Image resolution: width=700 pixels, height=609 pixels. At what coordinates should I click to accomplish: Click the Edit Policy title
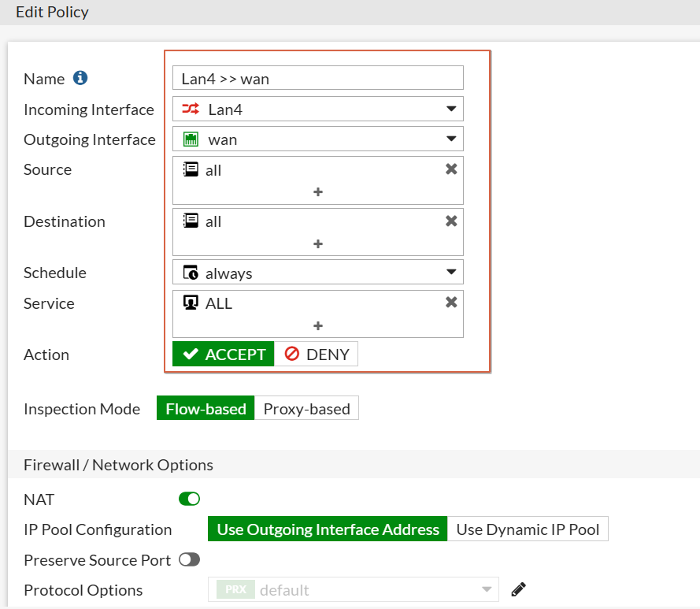point(52,12)
